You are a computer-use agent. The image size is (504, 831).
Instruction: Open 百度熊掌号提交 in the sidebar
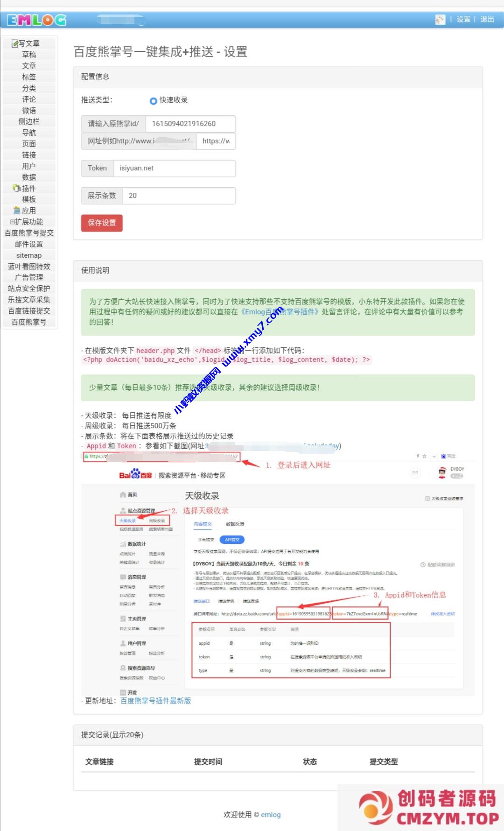[29, 233]
